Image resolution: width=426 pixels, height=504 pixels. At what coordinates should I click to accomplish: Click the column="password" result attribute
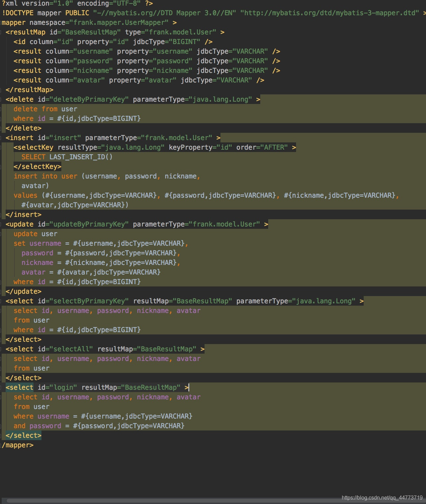pyautogui.click(x=79, y=61)
